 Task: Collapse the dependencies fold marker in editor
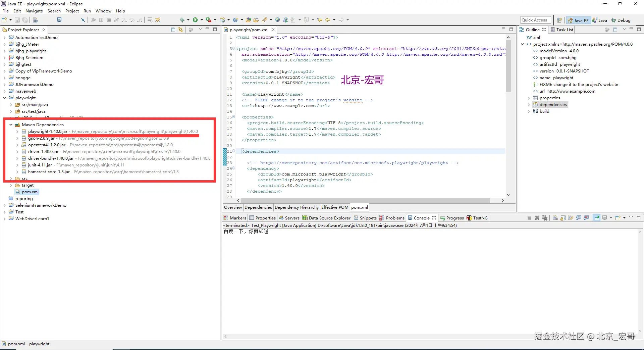coord(234,151)
